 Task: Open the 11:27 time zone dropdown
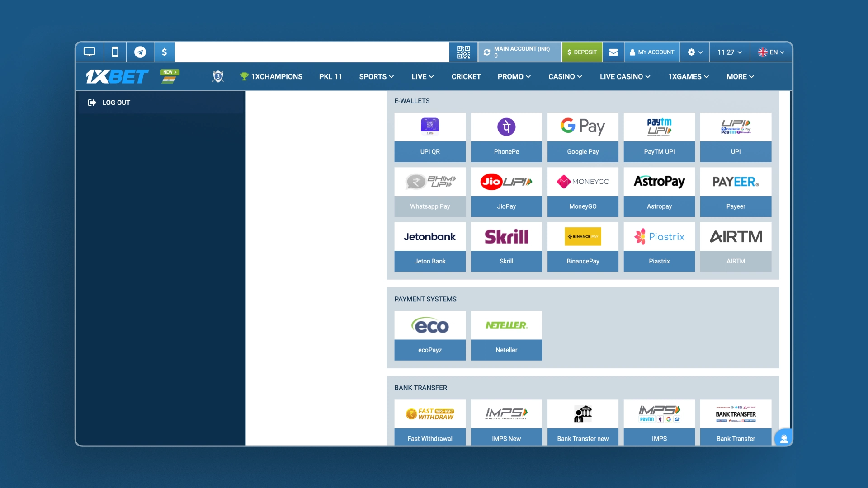tap(729, 52)
